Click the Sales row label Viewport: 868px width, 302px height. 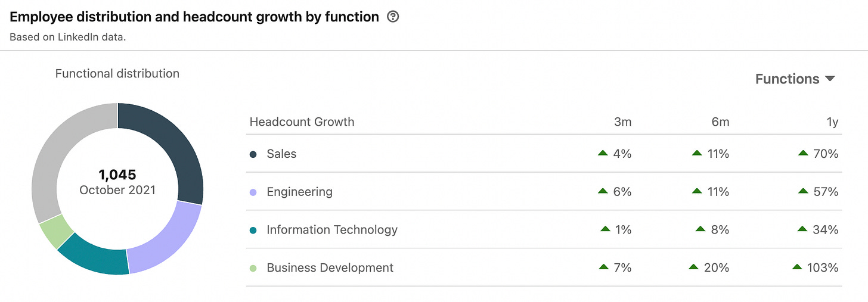pos(281,154)
